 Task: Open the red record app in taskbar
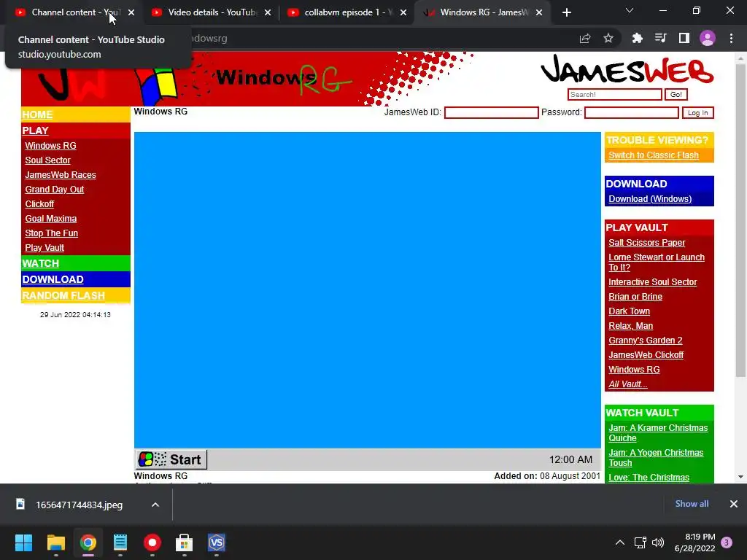[x=152, y=542]
